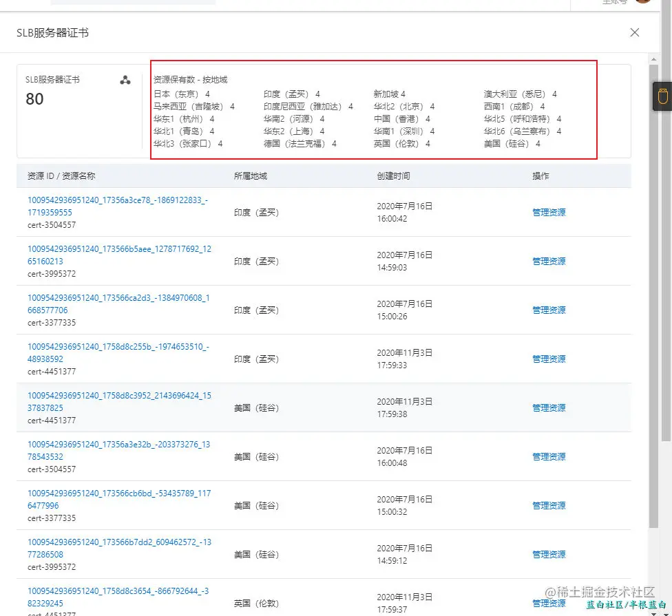The width and height of the screenshot is (672, 616).
Task: Click 管理资源 for the 15:00:26 row
Action: click(x=549, y=310)
